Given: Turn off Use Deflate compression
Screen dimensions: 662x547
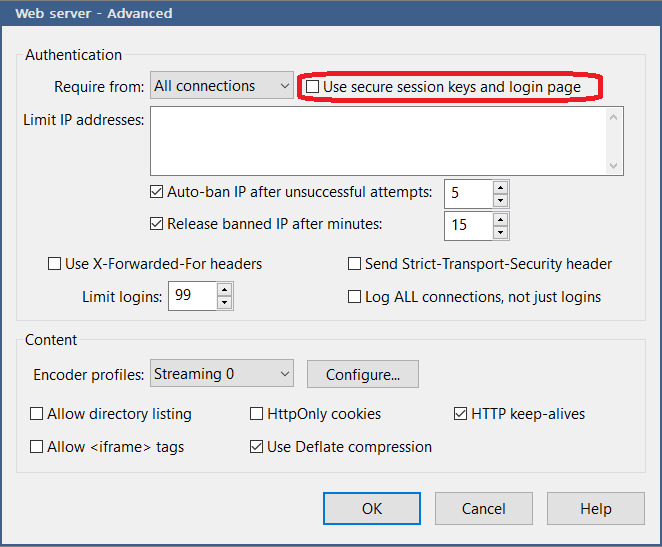Looking at the screenshot, I should 257,447.
